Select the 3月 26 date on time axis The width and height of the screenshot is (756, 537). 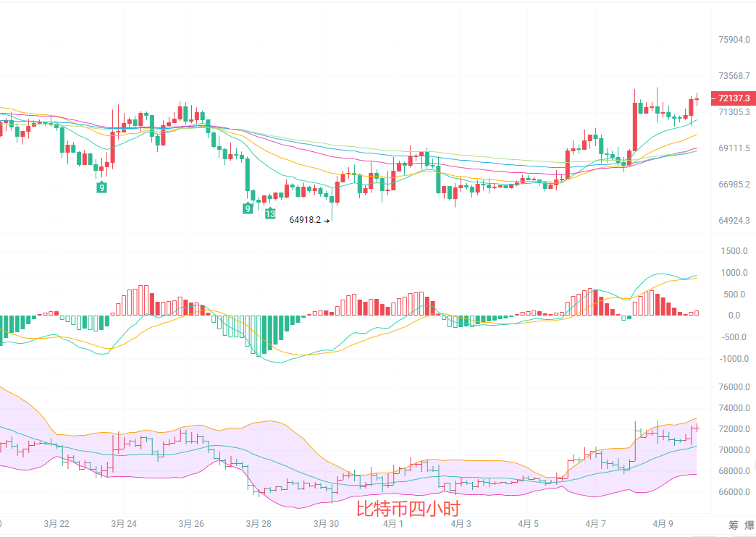(191, 523)
